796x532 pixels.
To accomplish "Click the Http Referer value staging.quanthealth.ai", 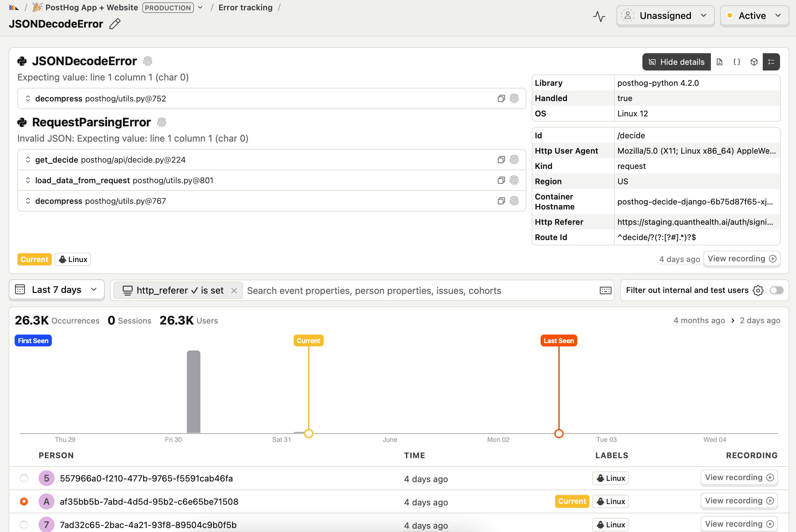I will click(695, 222).
